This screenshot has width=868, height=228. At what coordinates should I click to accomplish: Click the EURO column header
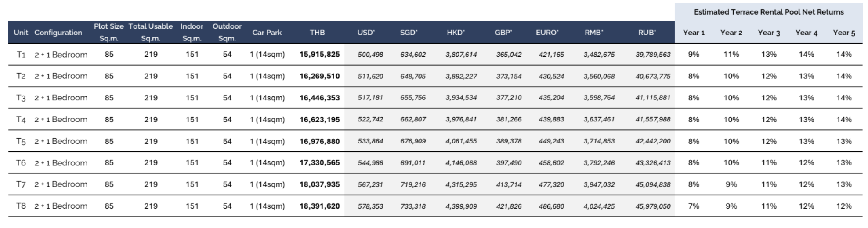(x=547, y=32)
